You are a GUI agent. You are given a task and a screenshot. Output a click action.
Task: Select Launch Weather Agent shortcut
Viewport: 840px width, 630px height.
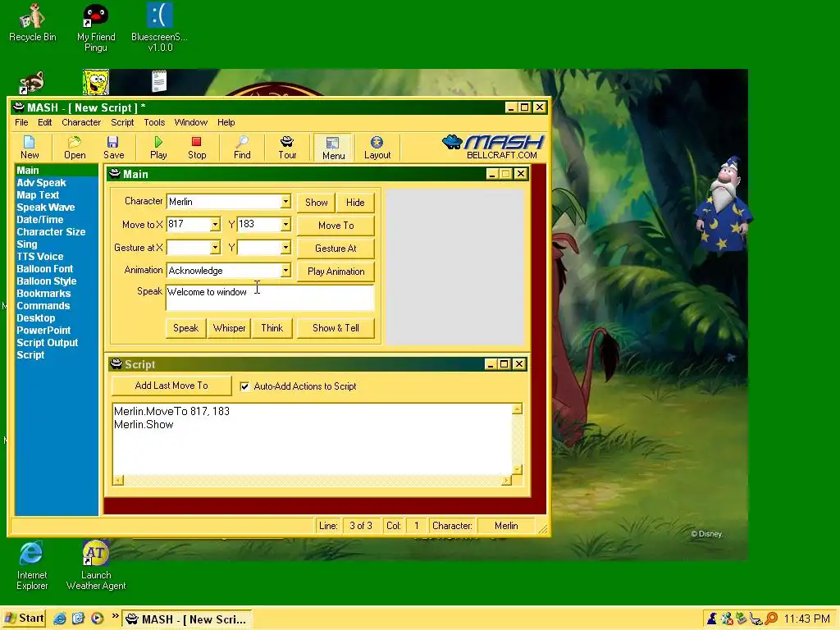point(96,566)
